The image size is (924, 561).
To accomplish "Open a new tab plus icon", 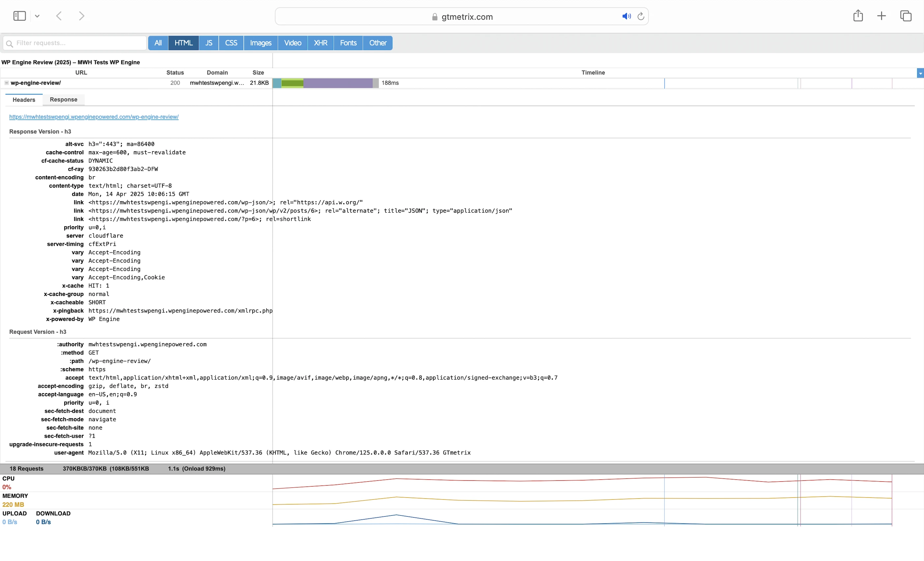I will pyautogui.click(x=881, y=16).
